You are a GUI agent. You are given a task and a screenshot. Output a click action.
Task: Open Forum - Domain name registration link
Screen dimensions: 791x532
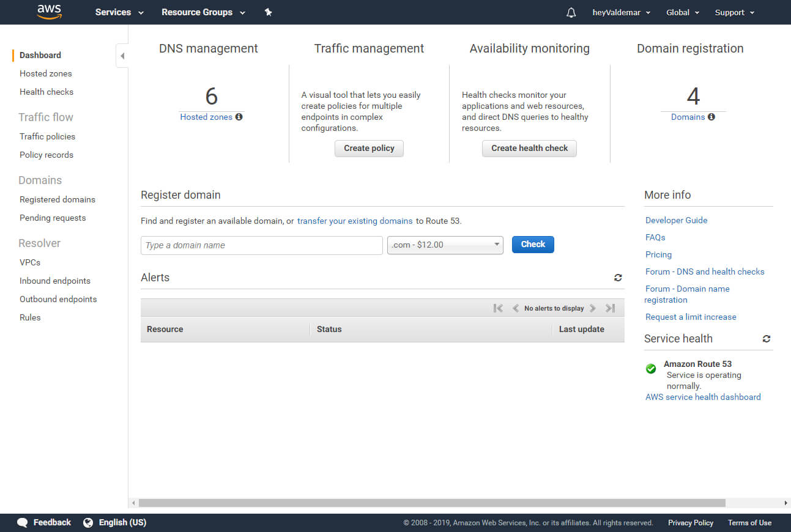(687, 294)
